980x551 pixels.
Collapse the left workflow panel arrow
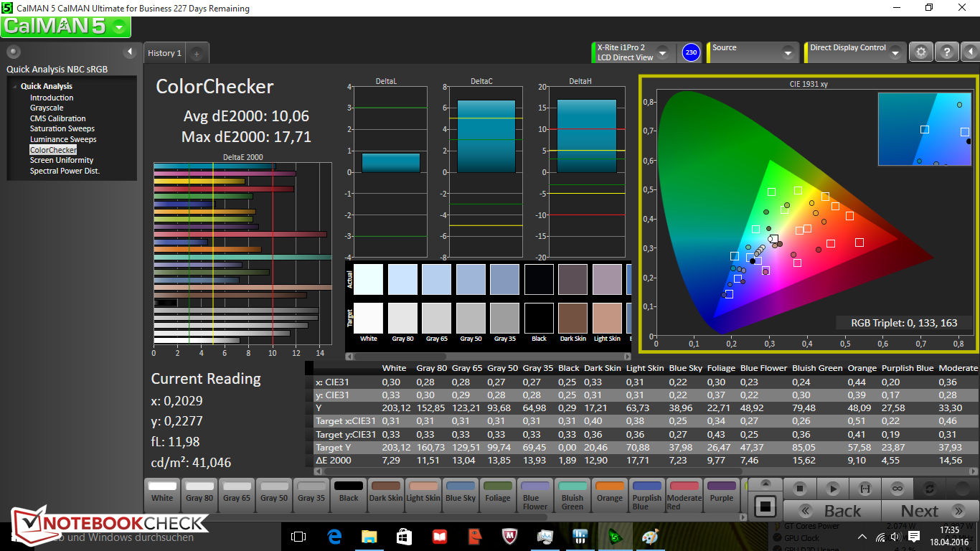[x=130, y=52]
